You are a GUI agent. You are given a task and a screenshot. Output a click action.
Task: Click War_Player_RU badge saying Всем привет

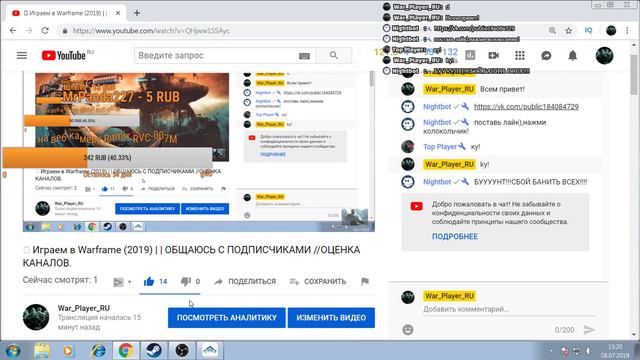[449, 89]
